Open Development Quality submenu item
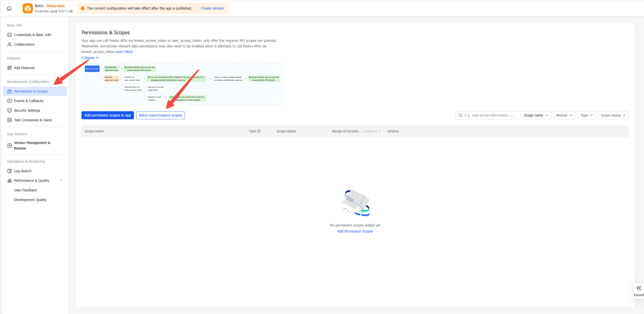This screenshot has width=644, height=314. tap(30, 200)
